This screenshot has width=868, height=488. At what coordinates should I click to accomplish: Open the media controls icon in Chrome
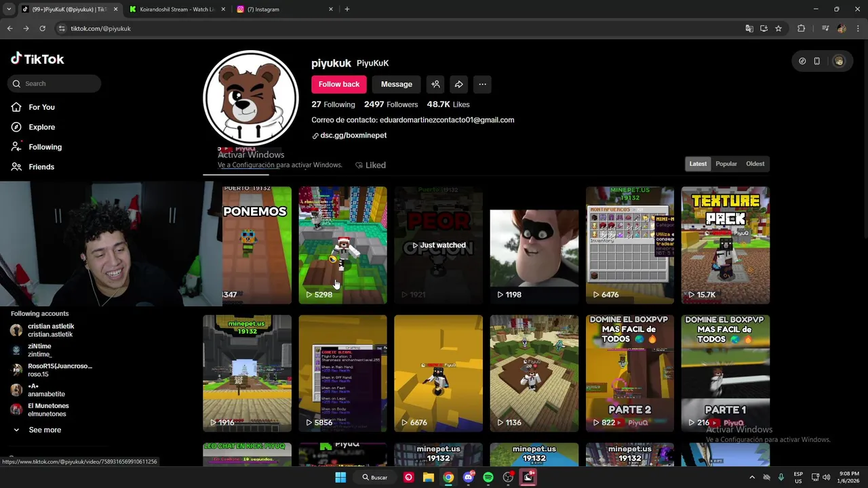825,28
